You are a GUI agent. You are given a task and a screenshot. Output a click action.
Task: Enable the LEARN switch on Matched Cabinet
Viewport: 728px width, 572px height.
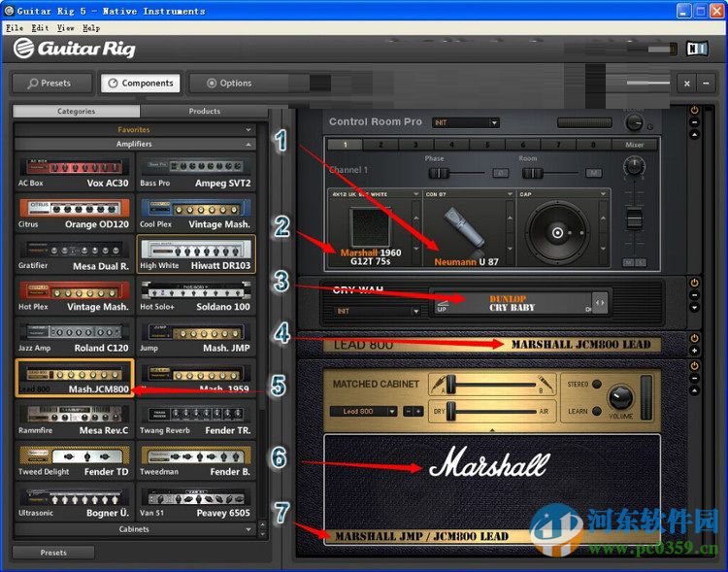tap(597, 411)
